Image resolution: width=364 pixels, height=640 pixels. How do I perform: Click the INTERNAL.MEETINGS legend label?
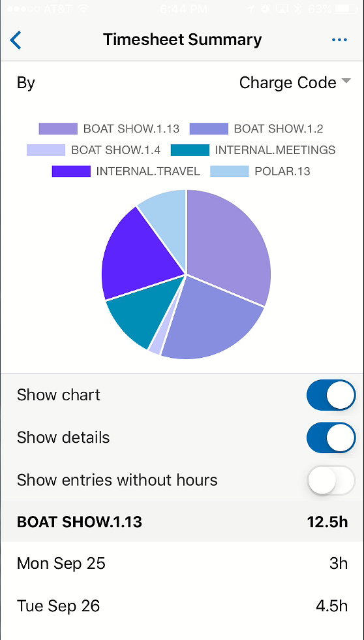[x=275, y=150]
